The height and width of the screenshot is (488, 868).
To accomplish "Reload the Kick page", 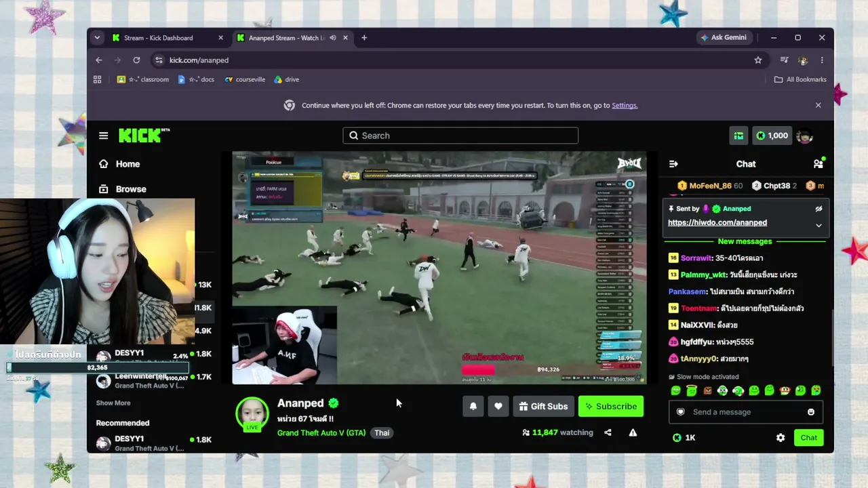I will (136, 60).
